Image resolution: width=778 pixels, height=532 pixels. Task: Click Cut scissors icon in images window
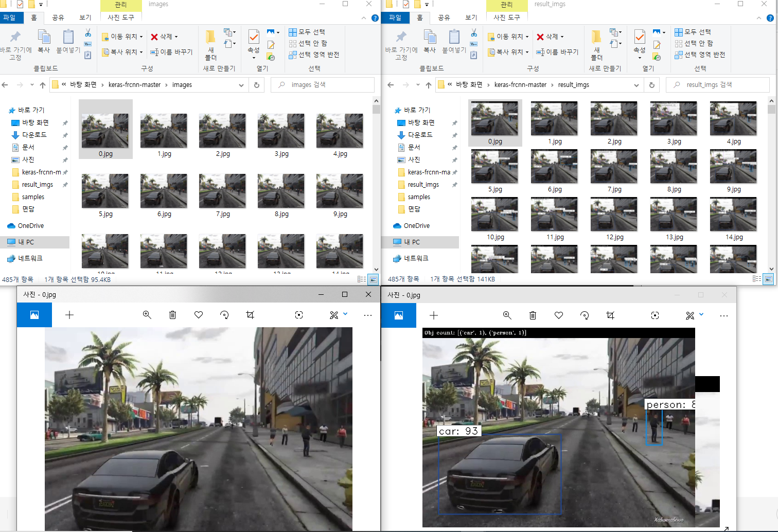[88, 33]
